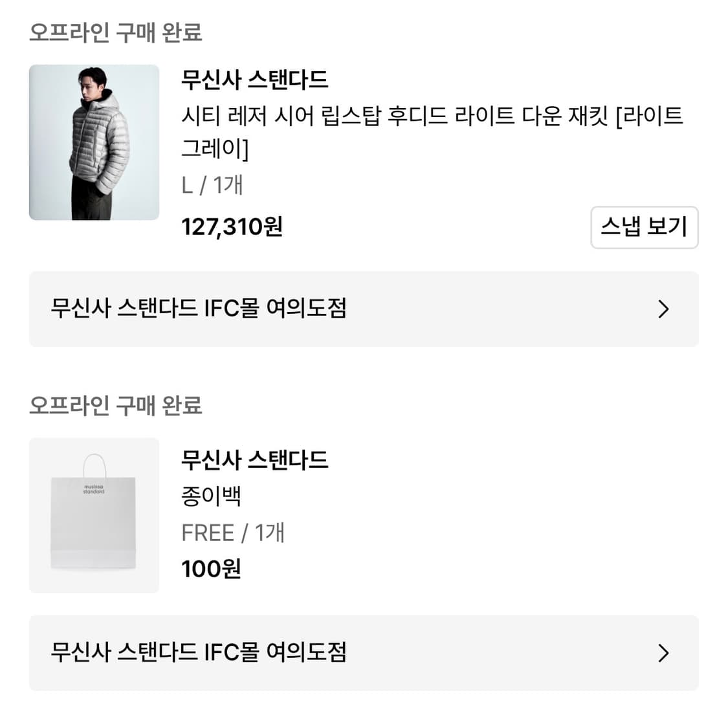This screenshot has width=728, height=717.
Task: Click the jacket price 127,310원
Action: [231, 227]
